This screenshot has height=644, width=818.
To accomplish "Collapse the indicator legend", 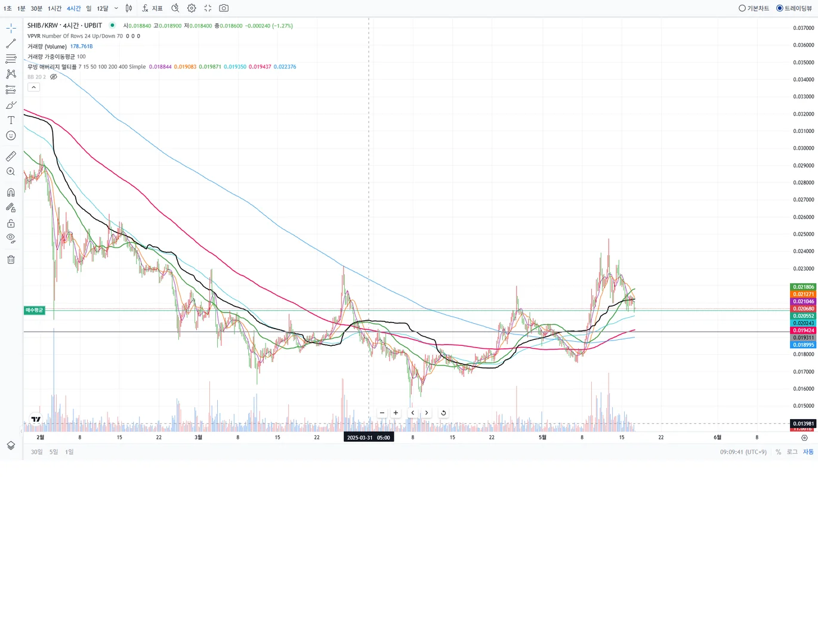I will point(34,87).
